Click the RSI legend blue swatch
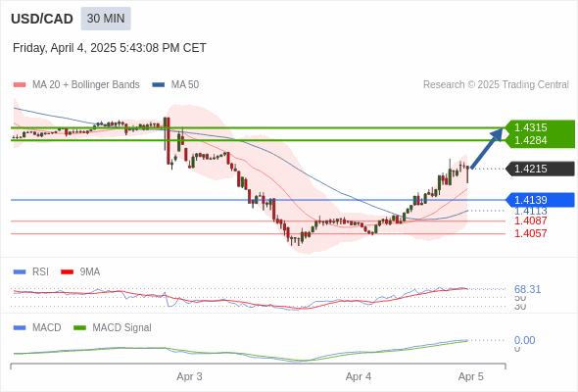 (20, 272)
